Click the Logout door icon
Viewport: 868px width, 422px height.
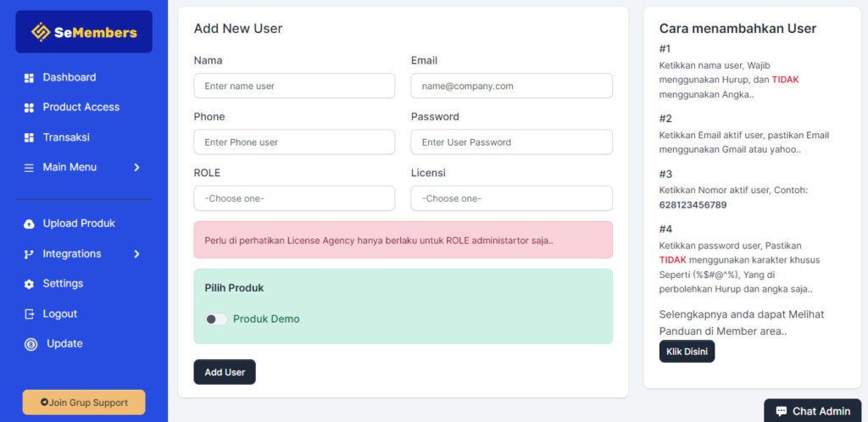[x=29, y=314]
